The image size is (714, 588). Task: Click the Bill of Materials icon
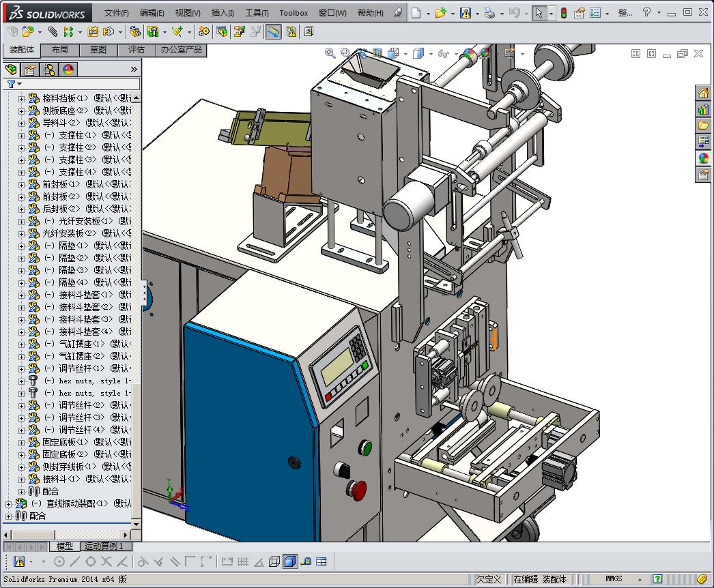(x=223, y=31)
